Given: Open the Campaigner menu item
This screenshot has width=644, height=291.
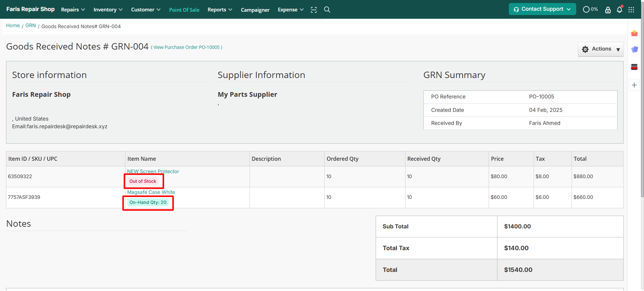Looking at the screenshot, I should coord(255,10).
